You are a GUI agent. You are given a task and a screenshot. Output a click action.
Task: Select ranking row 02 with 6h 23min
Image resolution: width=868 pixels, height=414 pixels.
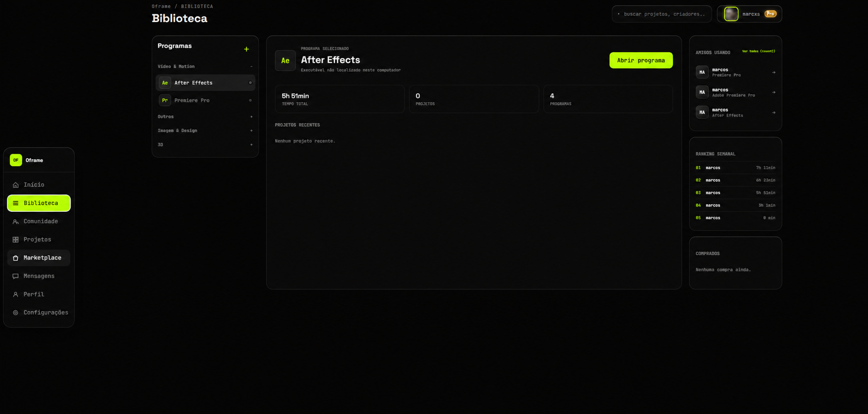click(x=735, y=180)
